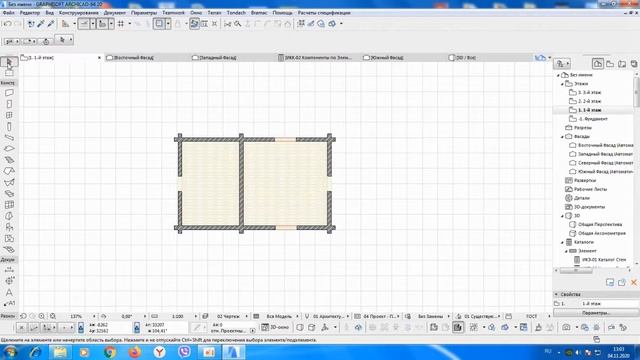Toggle the X coordinate lock in the Tracker
This screenshot has width=640, height=360.
click(x=81, y=327)
